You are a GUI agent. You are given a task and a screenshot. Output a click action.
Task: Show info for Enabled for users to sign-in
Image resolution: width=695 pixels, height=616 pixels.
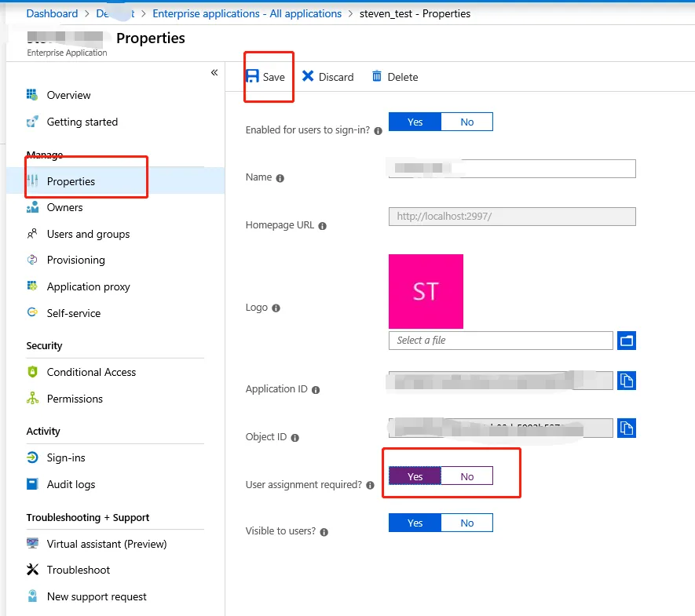(x=378, y=131)
